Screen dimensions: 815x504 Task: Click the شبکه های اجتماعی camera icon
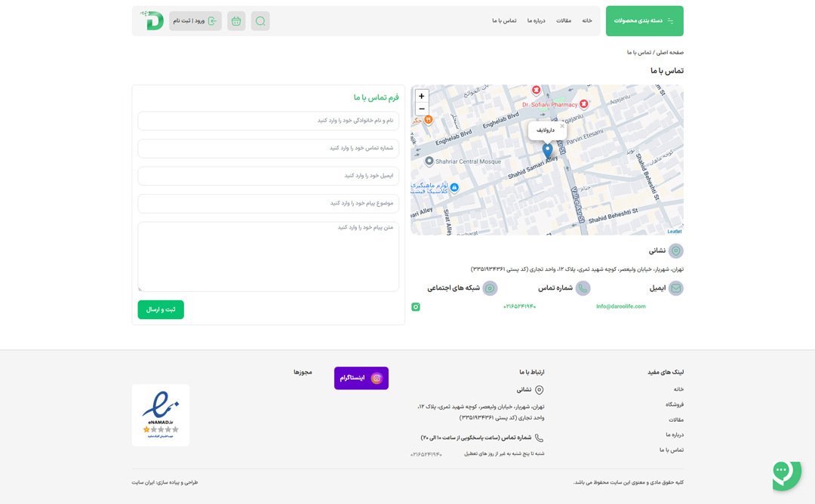tap(490, 288)
